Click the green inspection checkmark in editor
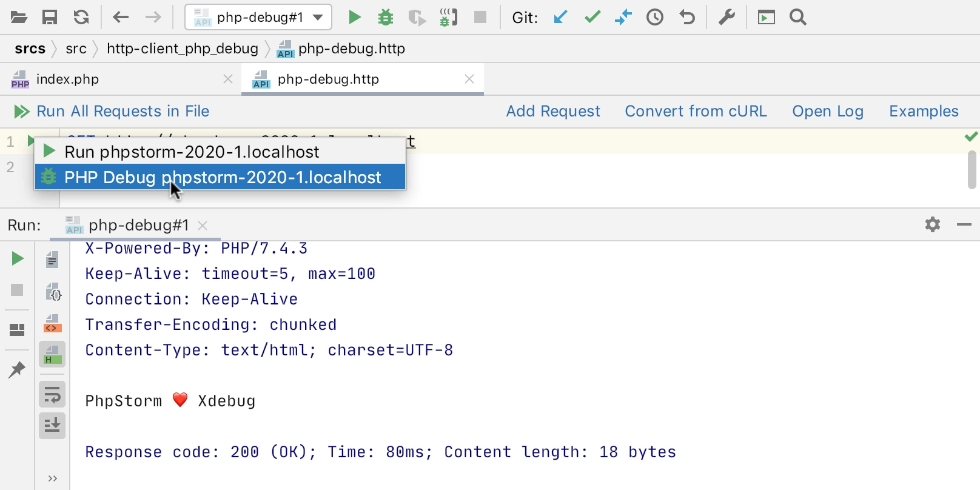Viewport: 980px width, 490px height. [x=972, y=137]
